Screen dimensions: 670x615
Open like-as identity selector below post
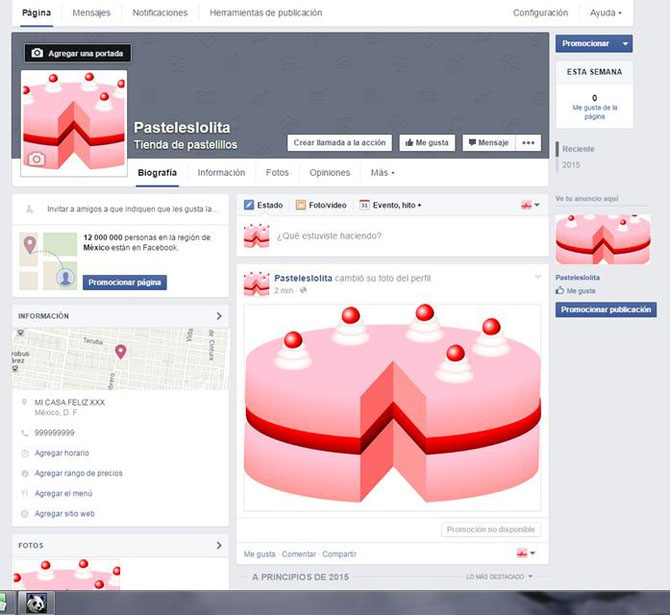[x=526, y=553]
